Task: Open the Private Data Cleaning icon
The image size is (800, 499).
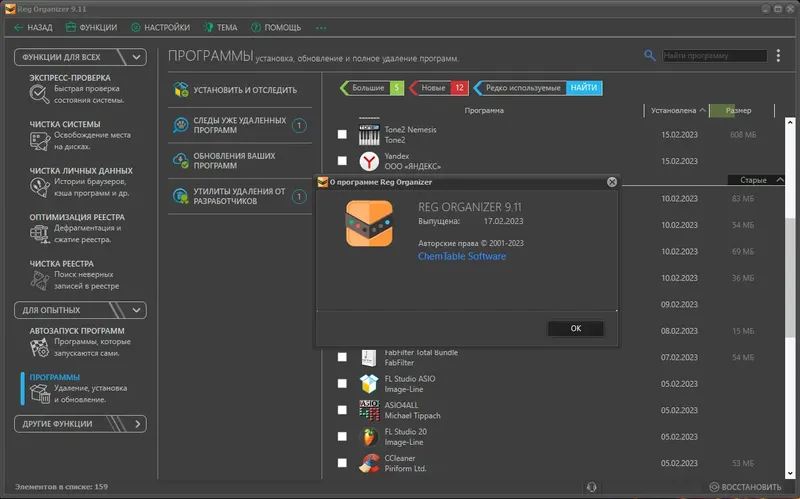Action: (39, 187)
